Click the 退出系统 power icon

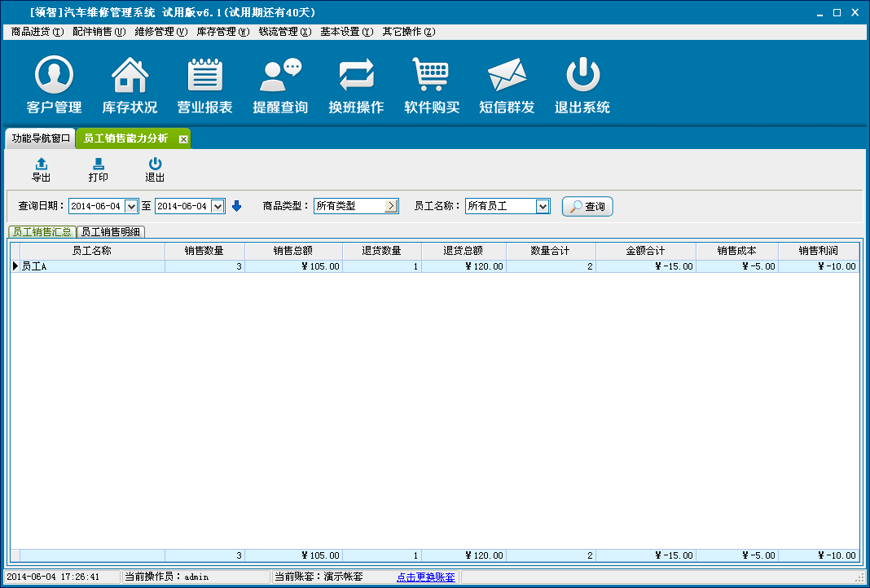[582, 77]
